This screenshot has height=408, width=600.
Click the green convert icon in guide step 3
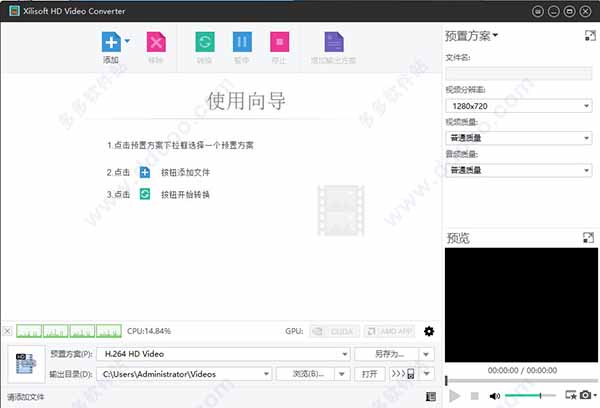pyautogui.click(x=145, y=194)
